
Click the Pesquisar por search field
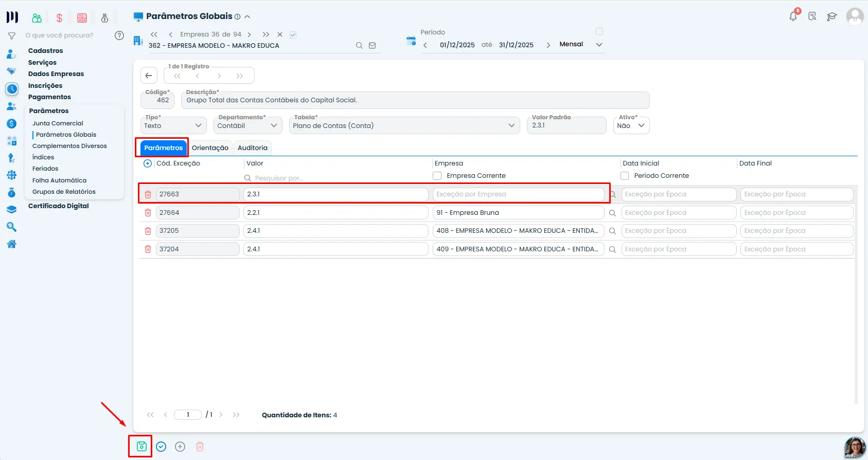coord(336,178)
